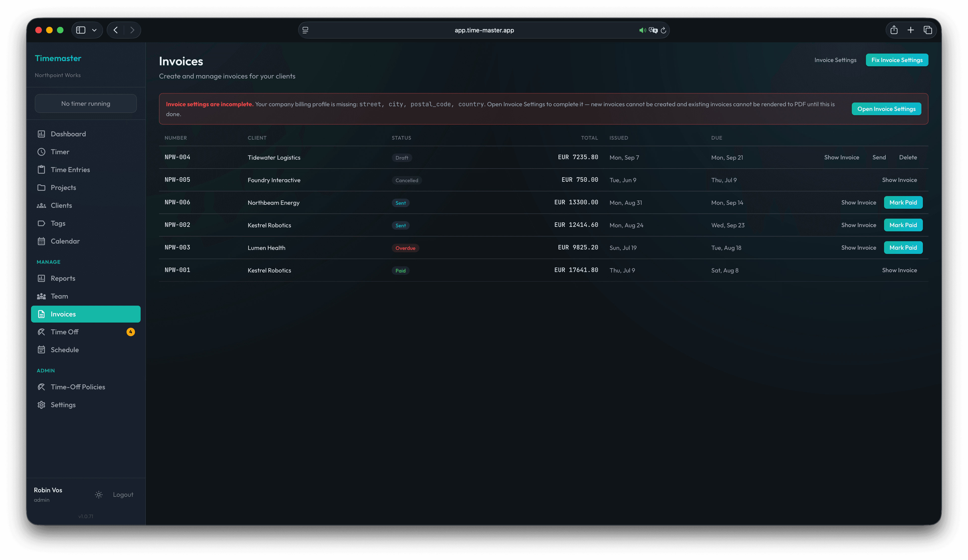Click the Time Off icon
The image size is (968, 560).
click(x=41, y=332)
